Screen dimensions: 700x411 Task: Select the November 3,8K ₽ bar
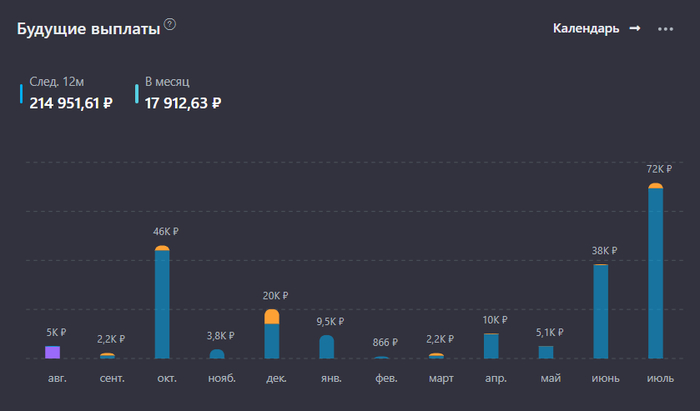point(217,354)
